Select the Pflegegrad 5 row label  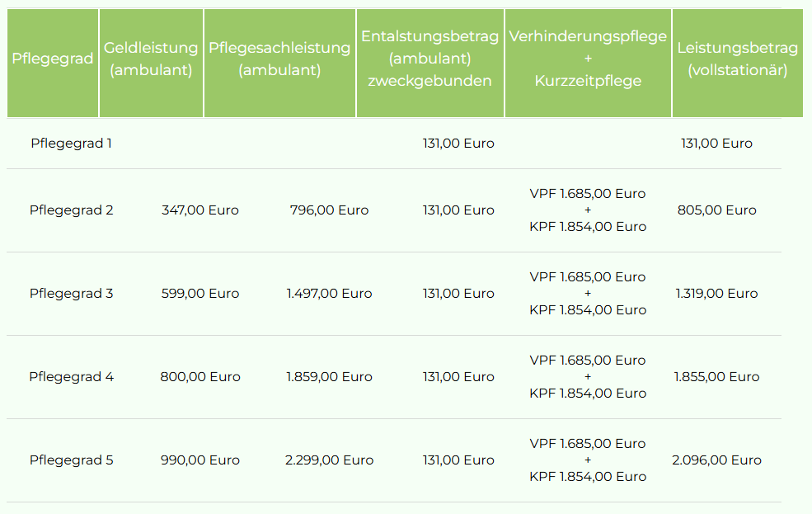tap(72, 460)
